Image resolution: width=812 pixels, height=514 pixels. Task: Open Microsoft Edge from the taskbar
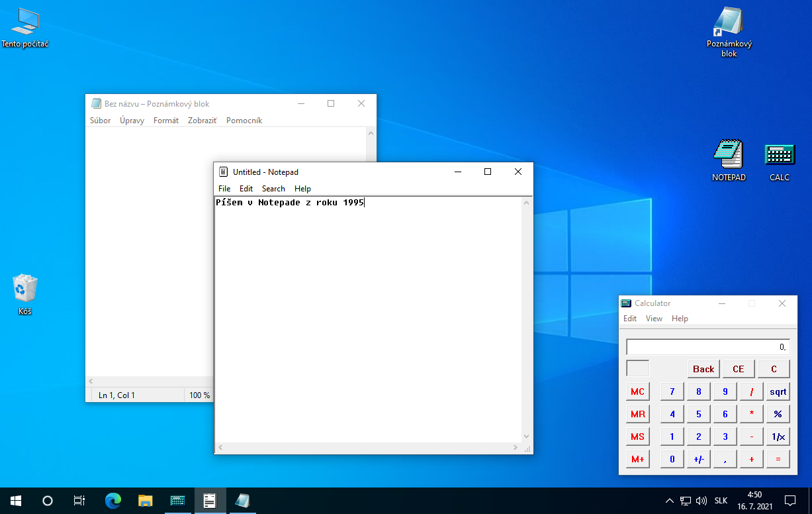click(x=113, y=501)
